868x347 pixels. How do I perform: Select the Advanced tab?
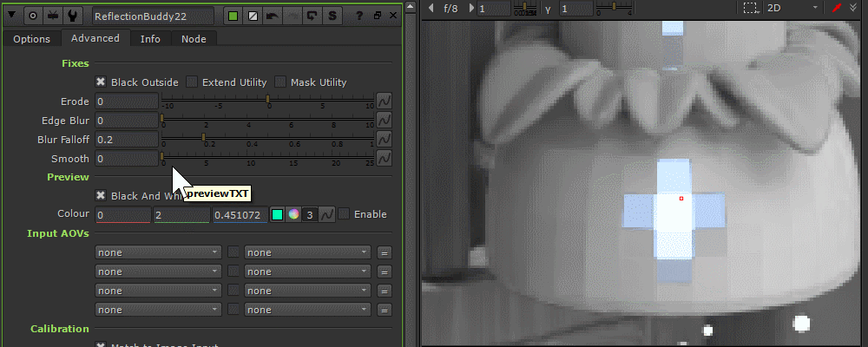[95, 38]
